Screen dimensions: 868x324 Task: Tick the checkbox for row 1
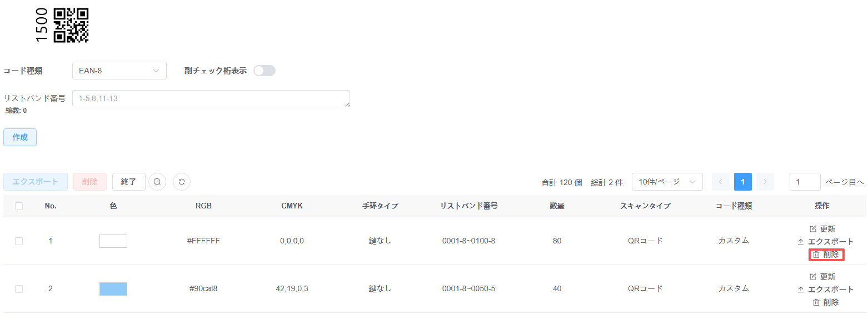19,241
